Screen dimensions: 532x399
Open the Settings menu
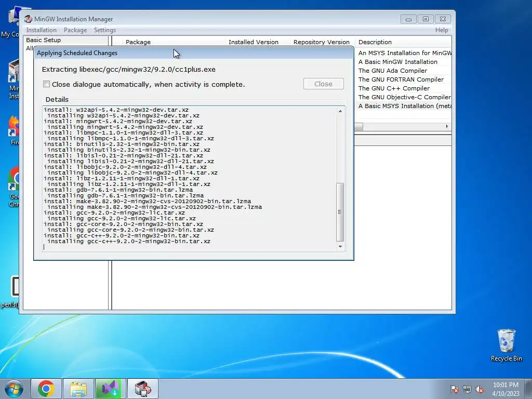(x=105, y=30)
